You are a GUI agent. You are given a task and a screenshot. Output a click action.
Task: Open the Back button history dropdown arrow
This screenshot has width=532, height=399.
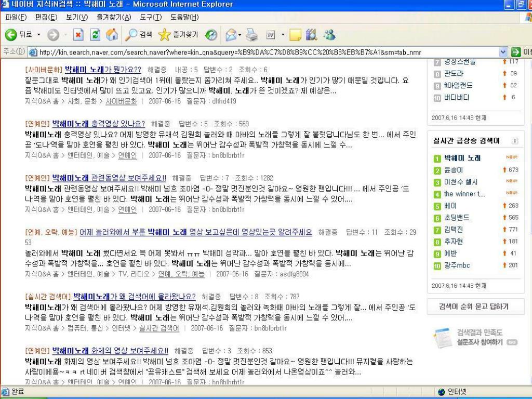(x=38, y=35)
